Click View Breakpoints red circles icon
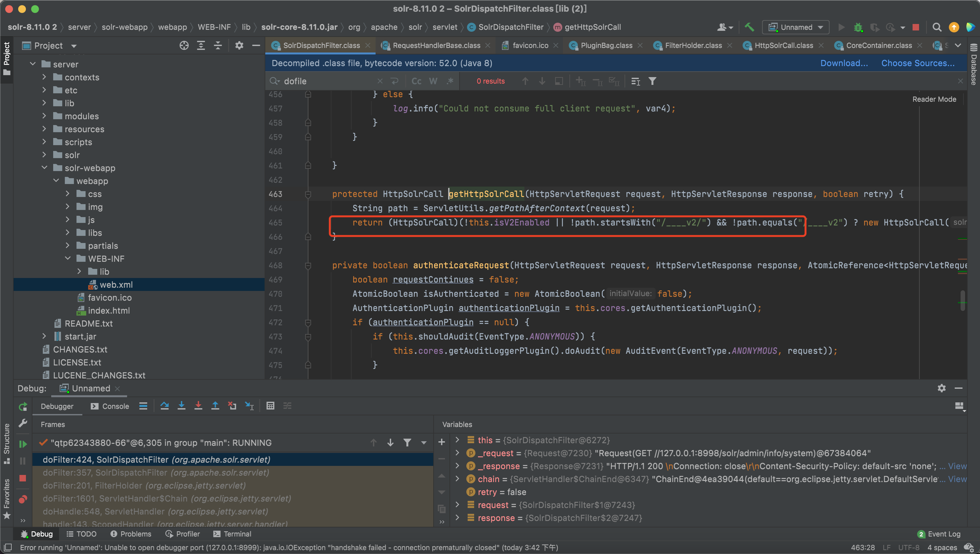Screen dimensions: 980x554 (23, 499)
